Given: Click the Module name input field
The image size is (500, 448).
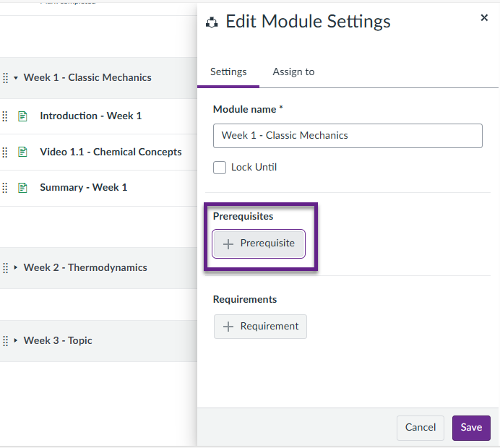Looking at the screenshot, I should click(348, 136).
